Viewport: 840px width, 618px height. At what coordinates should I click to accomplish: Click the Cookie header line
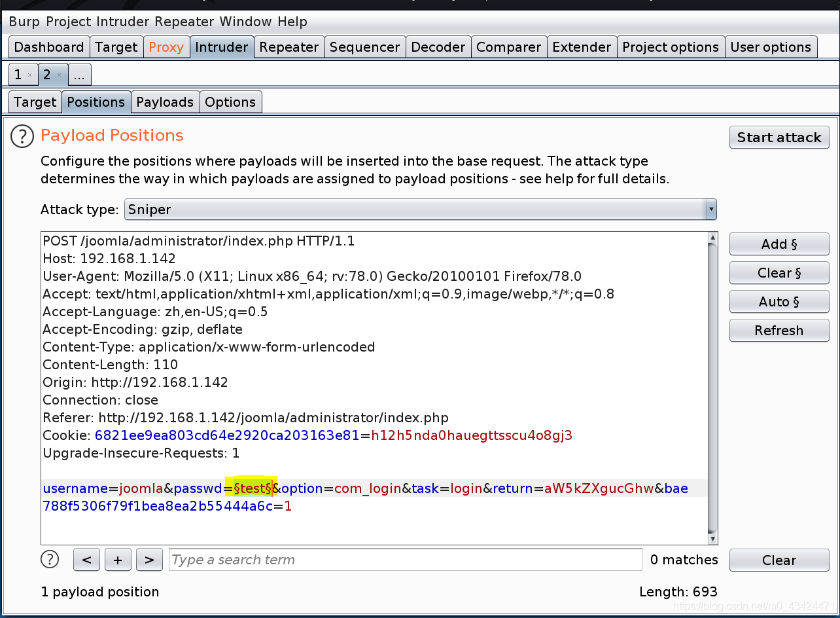pyautogui.click(x=307, y=435)
